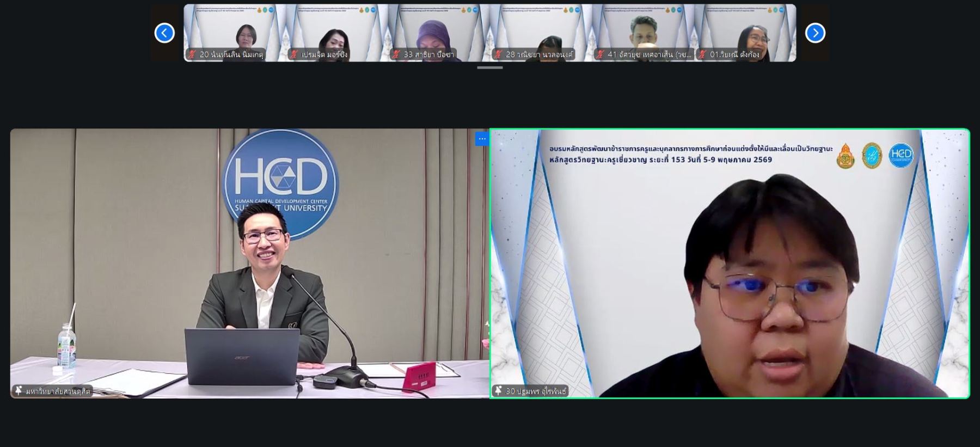Select thumbnail of participant 20 นันท์นลิน
Viewport: 980px width, 447px height.
point(235,33)
